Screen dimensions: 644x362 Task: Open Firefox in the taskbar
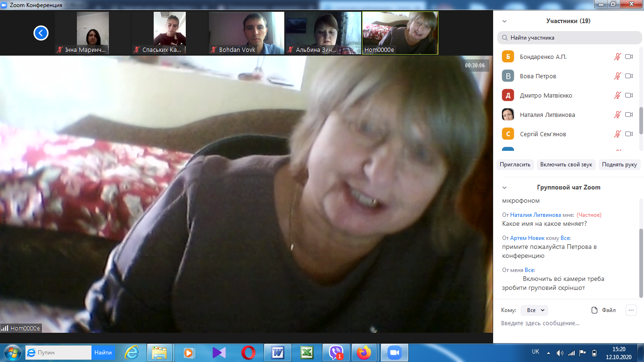(x=363, y=353)
